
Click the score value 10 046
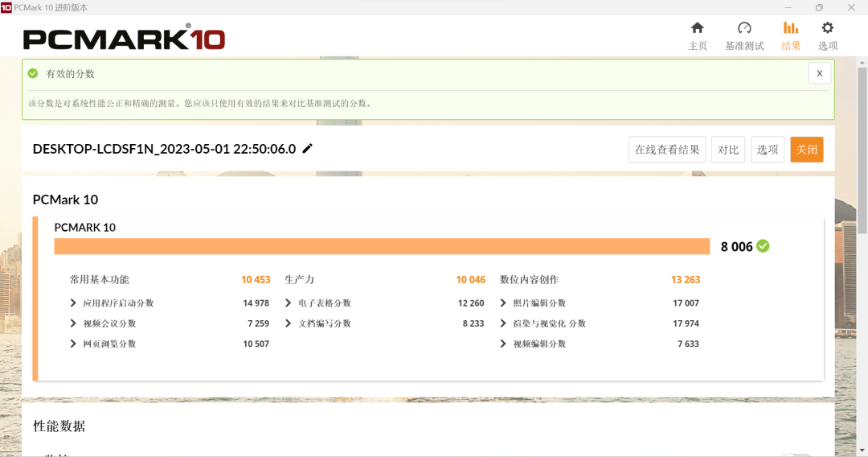[x=470, y=280]
